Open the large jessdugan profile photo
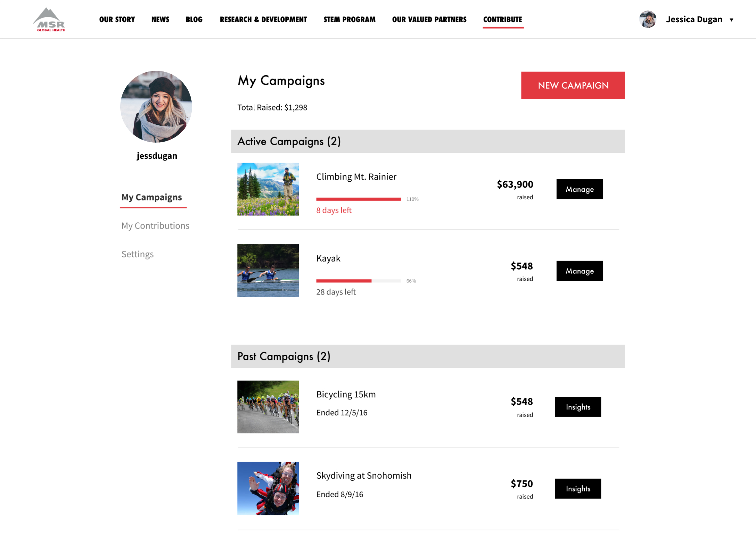The width and height of the screenshot is (756, 540). (x=156, y=107)
